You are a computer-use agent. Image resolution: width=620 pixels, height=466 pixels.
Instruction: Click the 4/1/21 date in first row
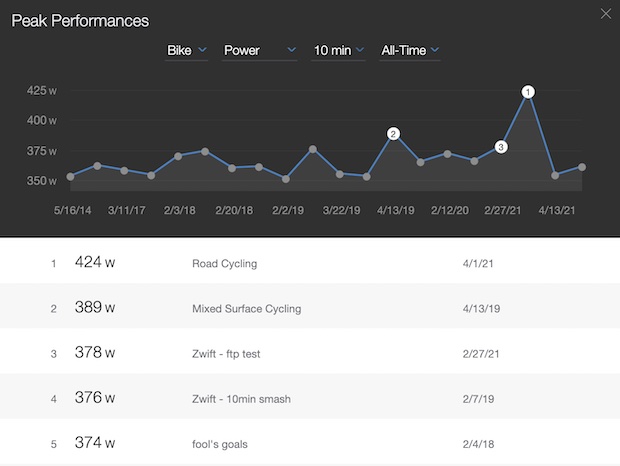pos(466,264)
